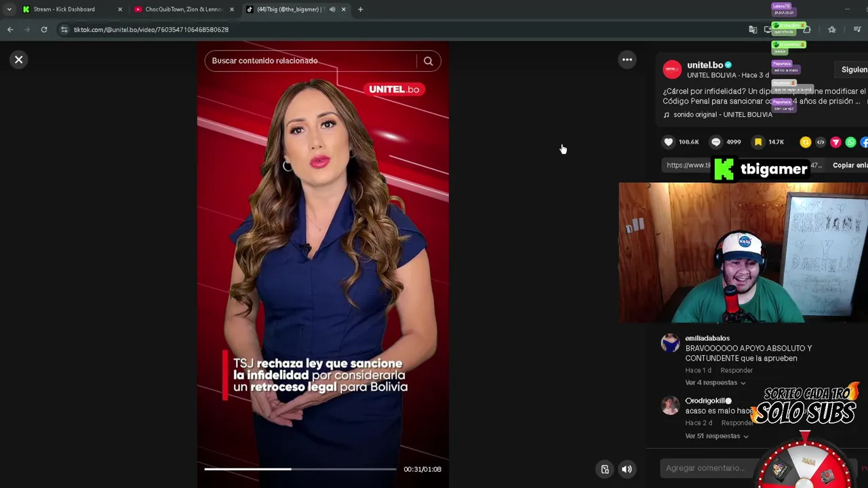This screenshot has height=488, width=868.
Task: Like the video with the heart icon
Action: [669, 142]
